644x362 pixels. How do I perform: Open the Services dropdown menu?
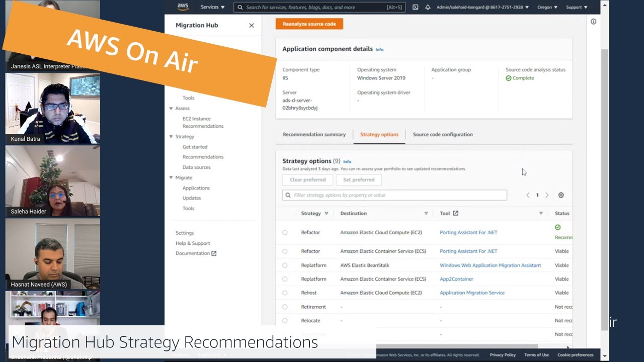point(212,8)
